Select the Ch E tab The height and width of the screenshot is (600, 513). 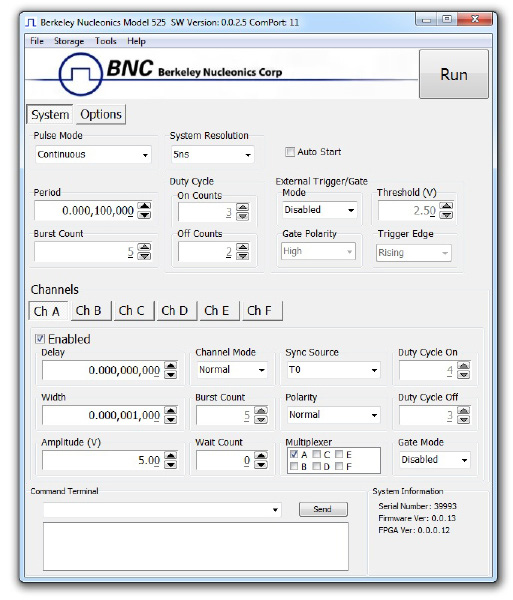pyautogui.click(x=218, y=311)
